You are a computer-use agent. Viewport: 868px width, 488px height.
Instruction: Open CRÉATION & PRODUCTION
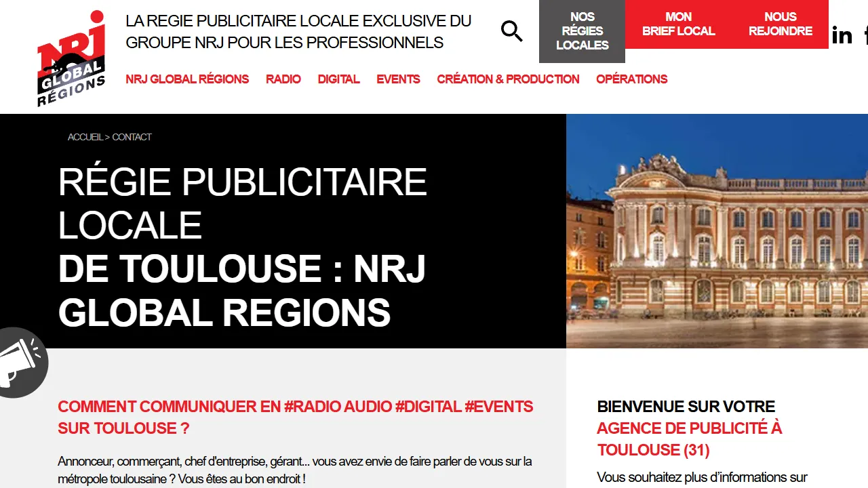coord(508,79)
